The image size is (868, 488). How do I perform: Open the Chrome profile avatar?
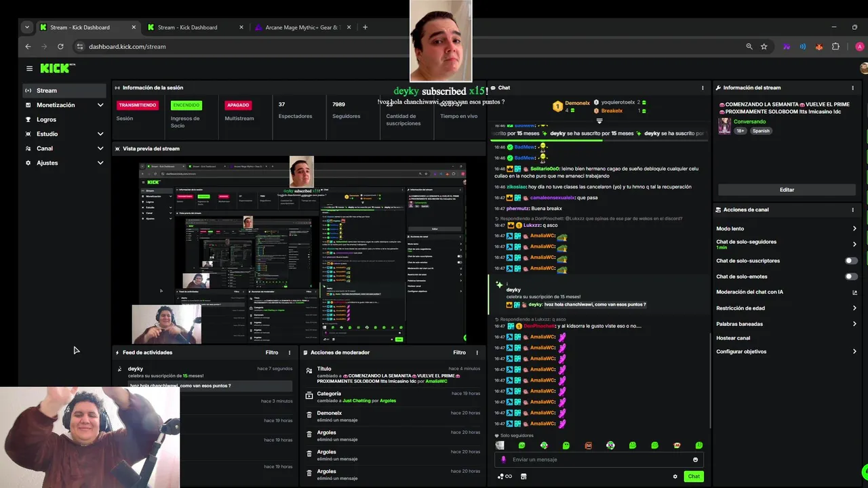[860, 47]
